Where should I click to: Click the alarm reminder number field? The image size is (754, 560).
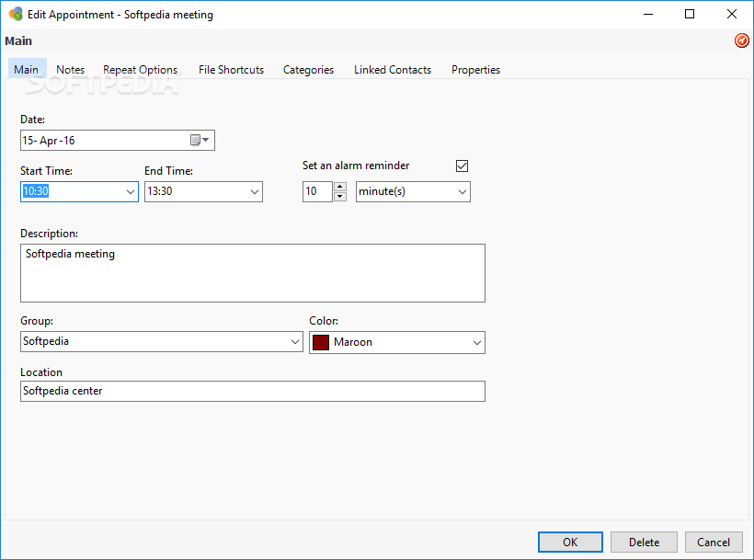click(x=317, y=192)
